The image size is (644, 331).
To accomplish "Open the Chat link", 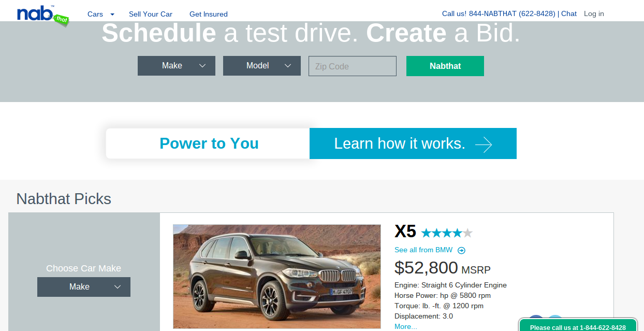I will pyautogui.click(x=569, y=13).
